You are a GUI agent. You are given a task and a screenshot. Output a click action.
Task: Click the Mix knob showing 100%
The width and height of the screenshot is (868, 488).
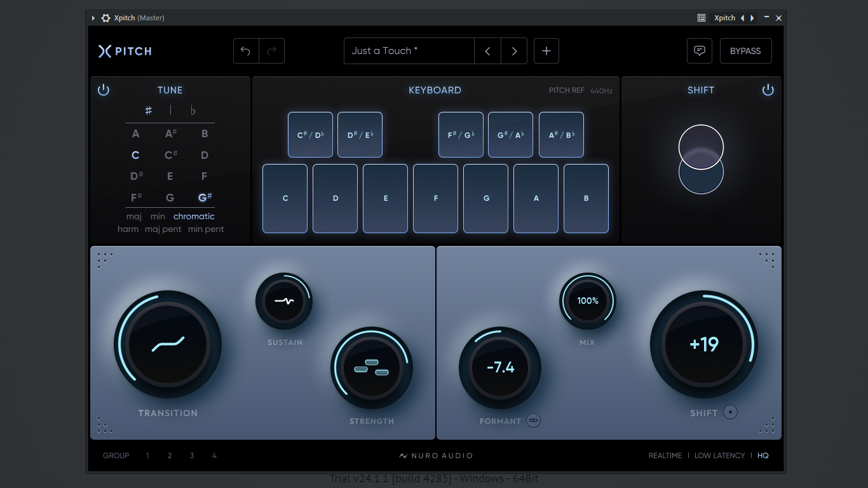click(588, 301)
